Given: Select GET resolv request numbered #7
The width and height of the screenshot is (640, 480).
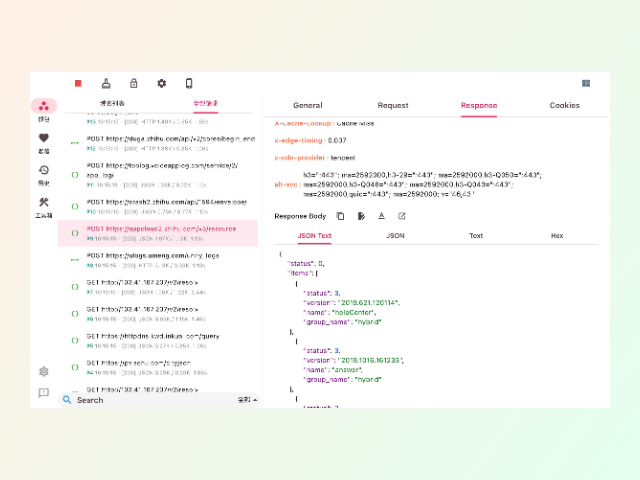Looking at the screenshot, I should click(158, 287).
